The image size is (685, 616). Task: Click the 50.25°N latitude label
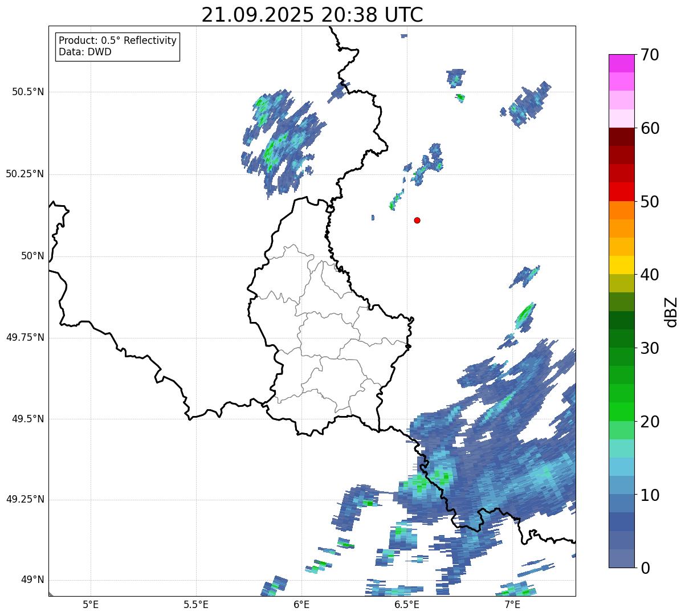[25, 174]
